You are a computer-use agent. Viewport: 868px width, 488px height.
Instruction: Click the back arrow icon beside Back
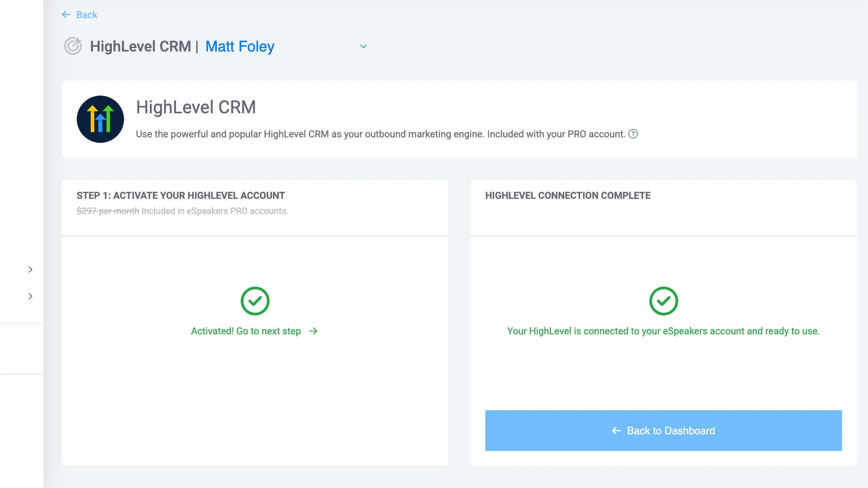click(66, 15)
